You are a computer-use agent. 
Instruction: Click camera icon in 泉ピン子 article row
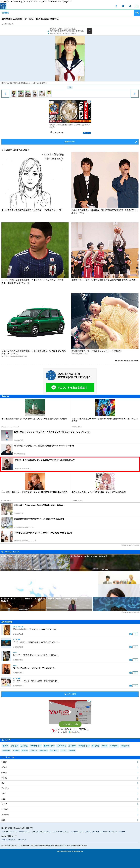(x=131, y=660)
